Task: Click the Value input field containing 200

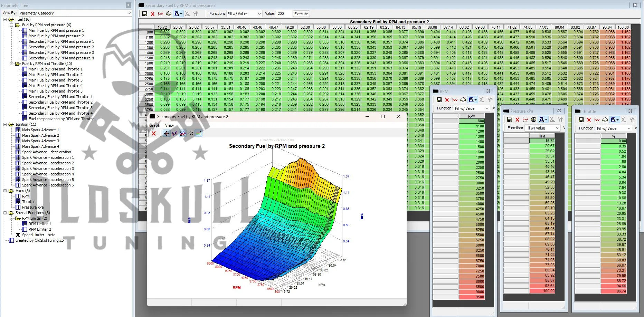Action: click(283, 14)
